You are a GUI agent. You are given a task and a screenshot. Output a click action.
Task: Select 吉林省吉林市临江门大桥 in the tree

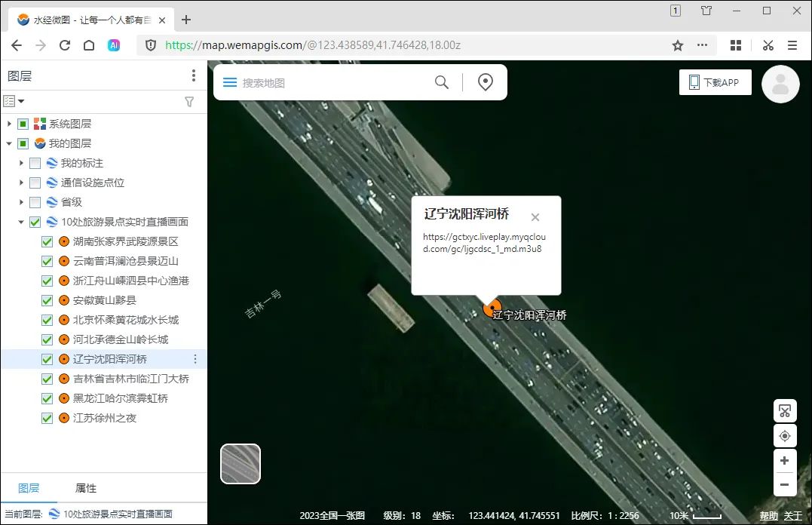(131, 379)
